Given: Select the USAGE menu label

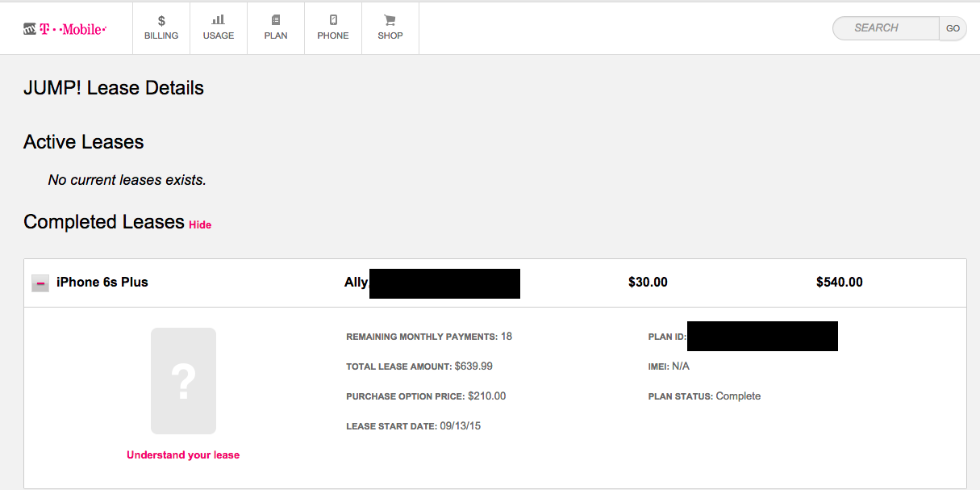Looking at the screenshot, I should [219, 36].
